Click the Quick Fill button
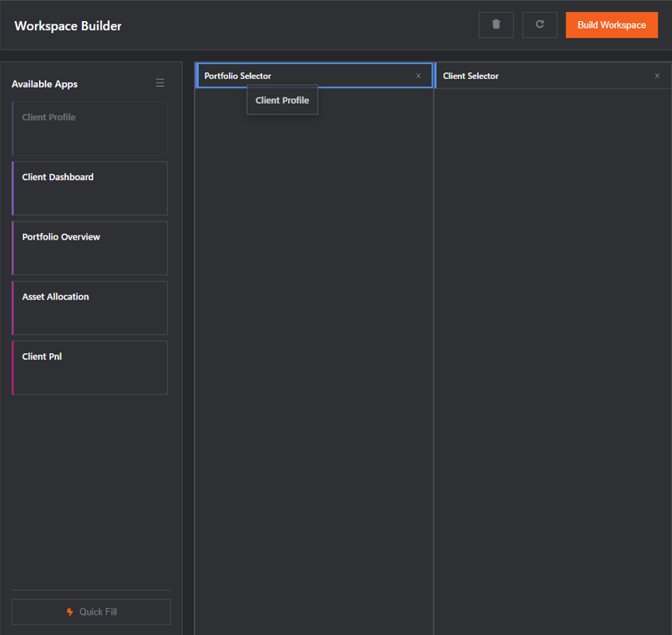Viewport: 672px width, 635px height. tap(91, 611)
